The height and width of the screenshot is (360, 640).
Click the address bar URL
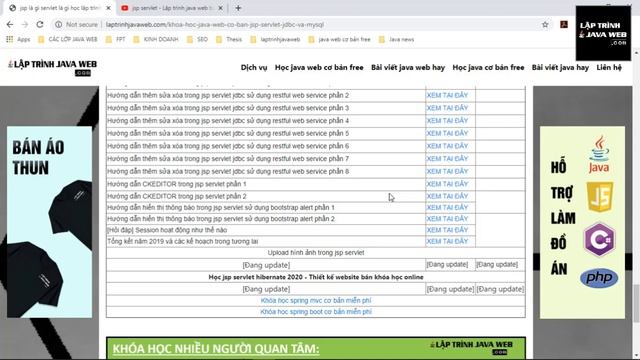coord(215,24)
